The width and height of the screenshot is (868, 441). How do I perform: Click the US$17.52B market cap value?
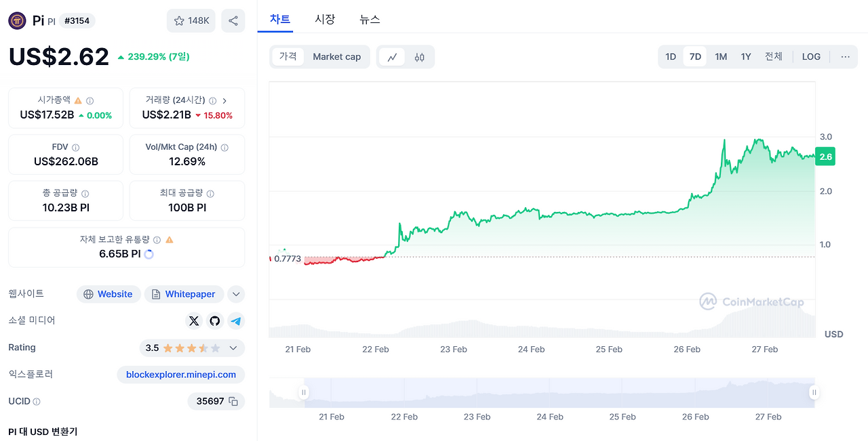(x=47, y=115)
